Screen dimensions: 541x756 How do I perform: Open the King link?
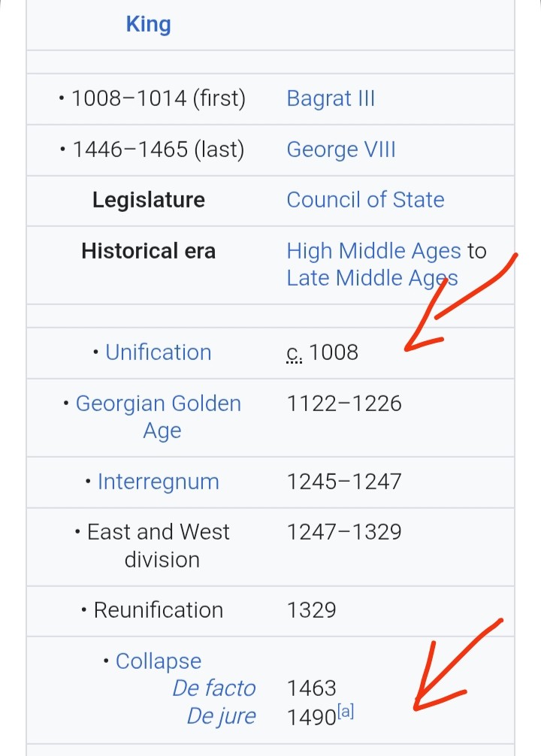[148, 24]
